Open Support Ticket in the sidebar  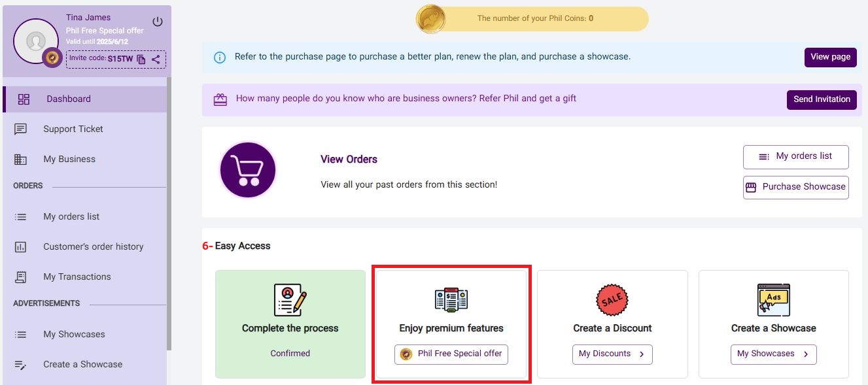(x=73, y=129)
